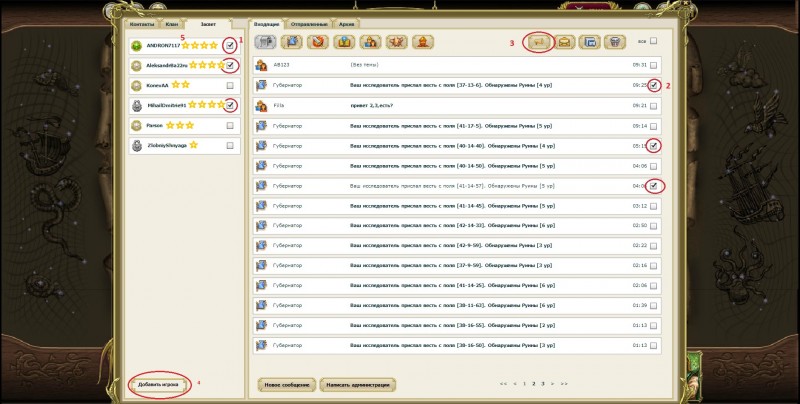Image resolution: width=800 pixels, height=404 pixels.
Task: Click the Новое сообщение button
Action: tap(285, 383)
